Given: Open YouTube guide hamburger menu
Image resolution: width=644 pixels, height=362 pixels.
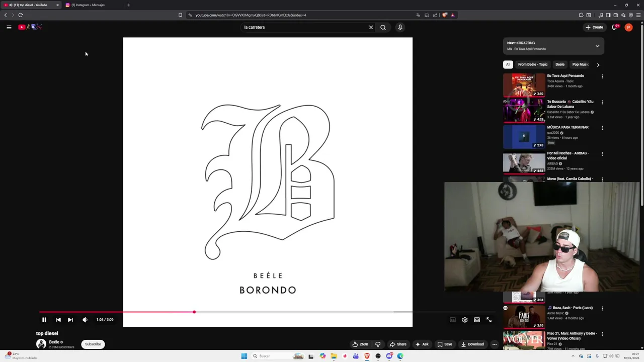Looking at the screenshot, I should (9, 27).
